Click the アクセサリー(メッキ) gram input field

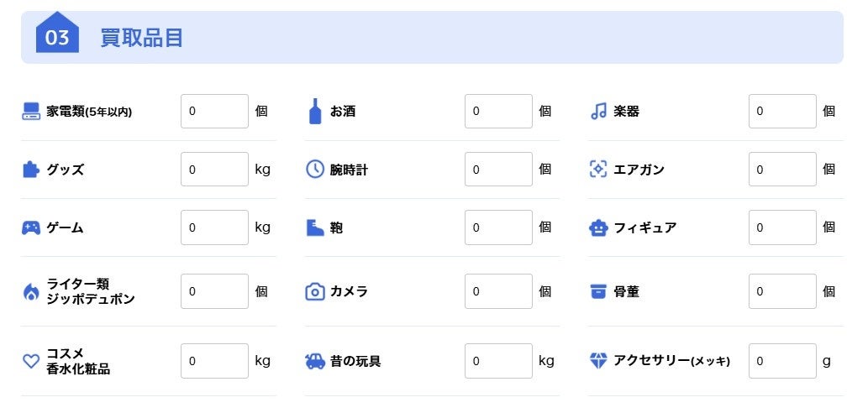[x=782, y=361]
